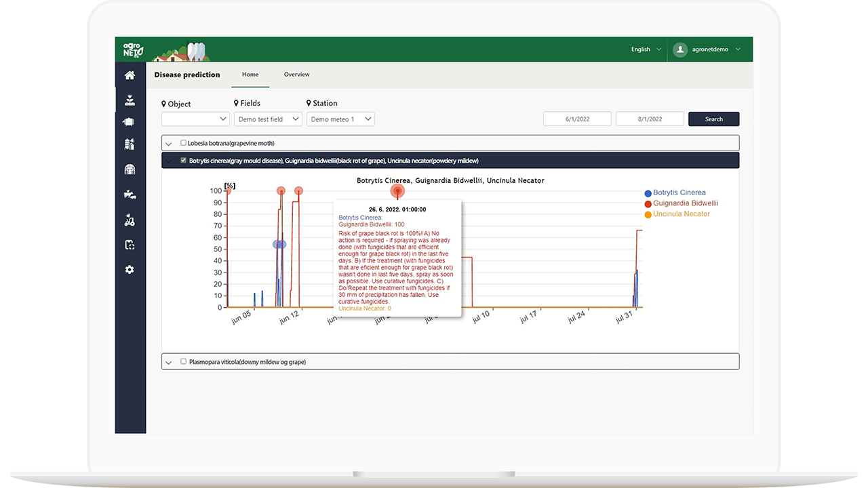Tick the Plasmopara viticola checkbox
The height and width of the screenshot is (488, 868).
click(x=183, y=362)
